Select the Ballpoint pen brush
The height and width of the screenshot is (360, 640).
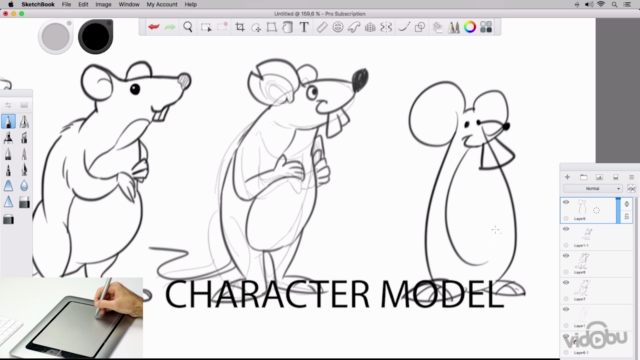pos(8,154)
